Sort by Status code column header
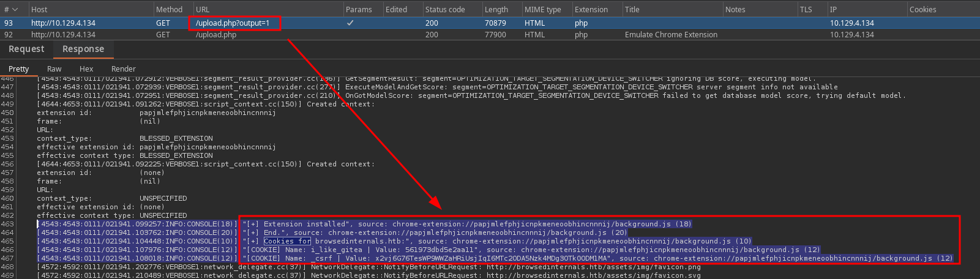 pos(445,9)
